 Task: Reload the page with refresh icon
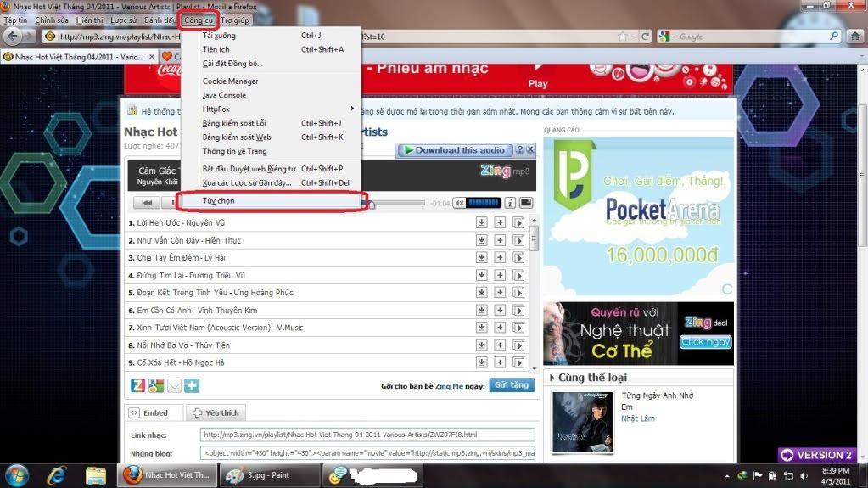[x=645, y=36]
